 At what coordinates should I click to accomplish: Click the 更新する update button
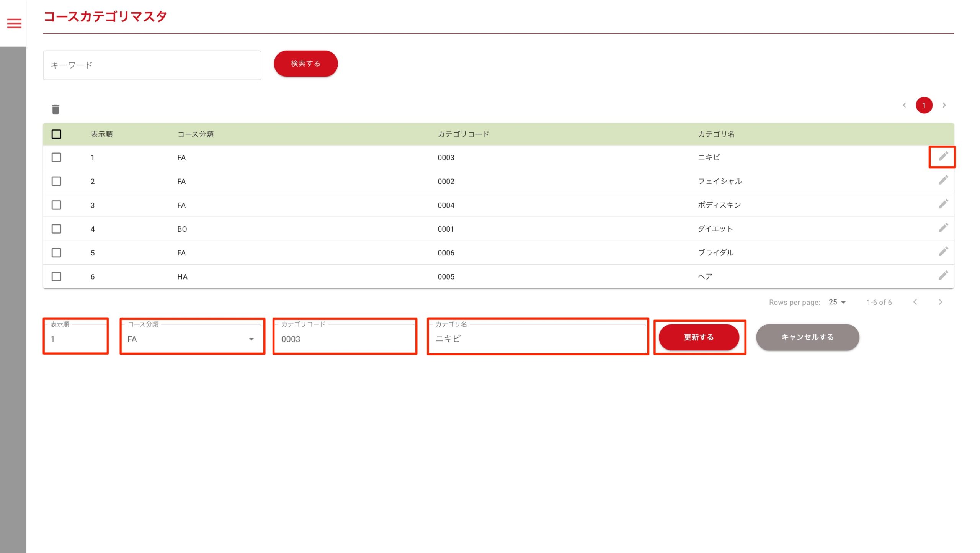(x=699, y=337)
